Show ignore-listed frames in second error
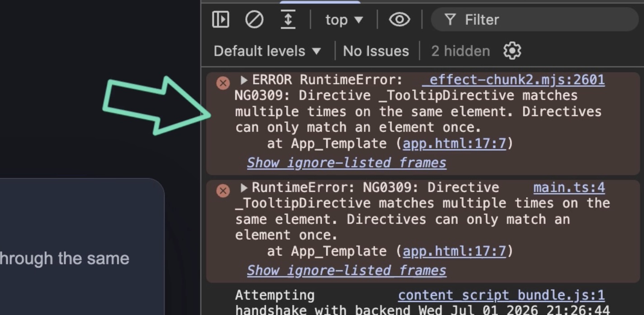644x315 pixels. (346, 270)
